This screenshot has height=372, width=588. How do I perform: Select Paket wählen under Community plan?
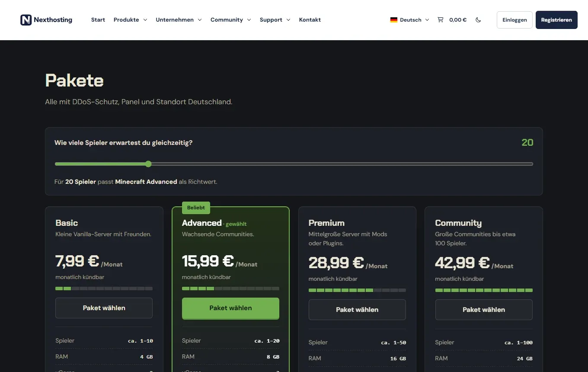point(484,310)
